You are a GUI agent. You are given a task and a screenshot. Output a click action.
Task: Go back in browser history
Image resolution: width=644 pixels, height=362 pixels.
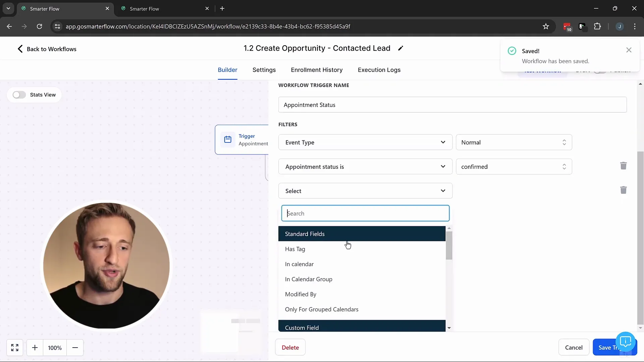[x=9, y=26]
